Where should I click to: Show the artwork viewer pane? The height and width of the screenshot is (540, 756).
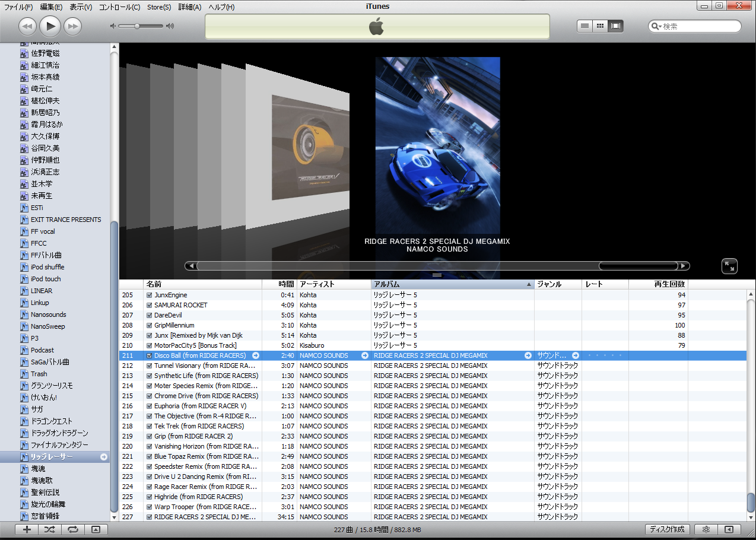point(96,529)
